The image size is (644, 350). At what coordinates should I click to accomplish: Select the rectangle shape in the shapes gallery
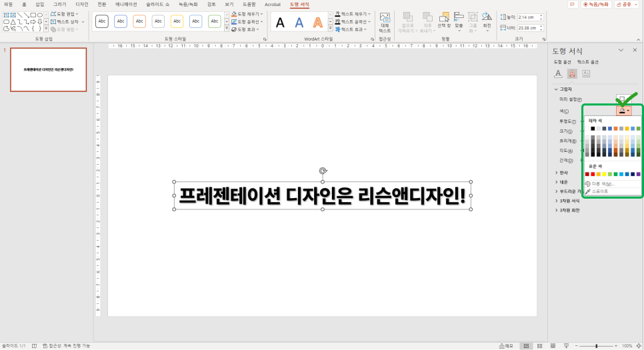[33, 15]
